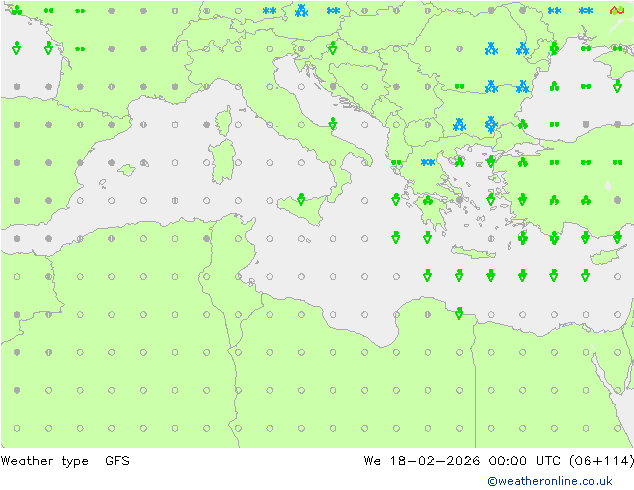Click the white lake in central Turkey

click(x=607, y=185)
